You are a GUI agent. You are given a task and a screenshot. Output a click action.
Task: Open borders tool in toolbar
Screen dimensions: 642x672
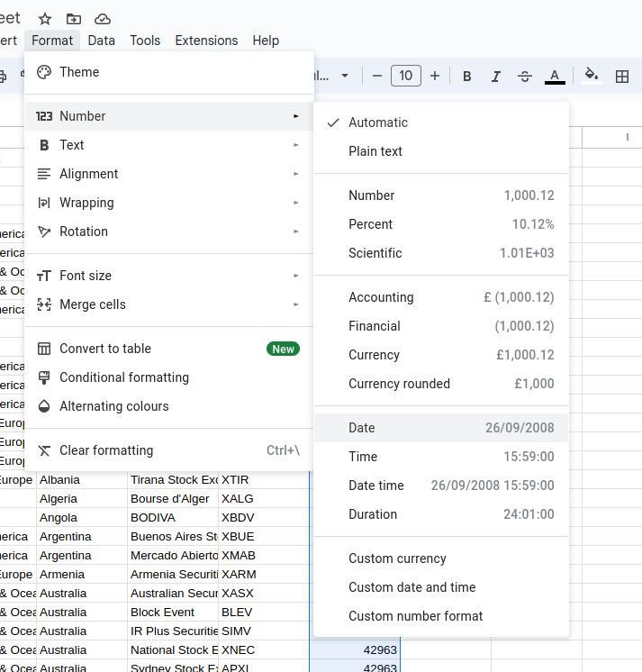[622, 77]
